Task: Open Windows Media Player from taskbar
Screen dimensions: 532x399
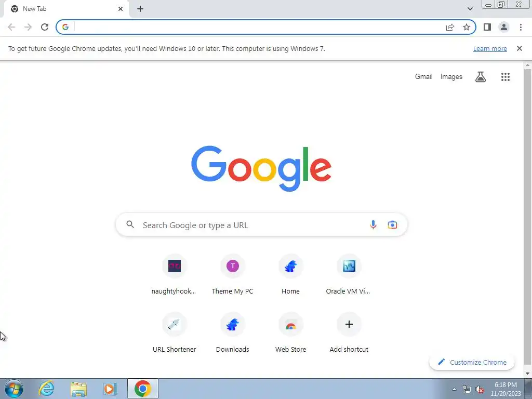Action: point(110,389)
